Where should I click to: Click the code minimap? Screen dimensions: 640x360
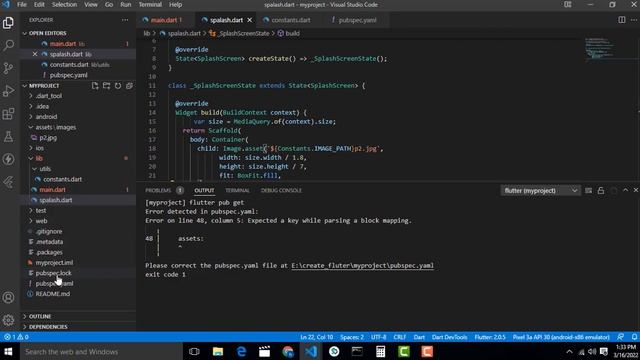tap(599, 49)
